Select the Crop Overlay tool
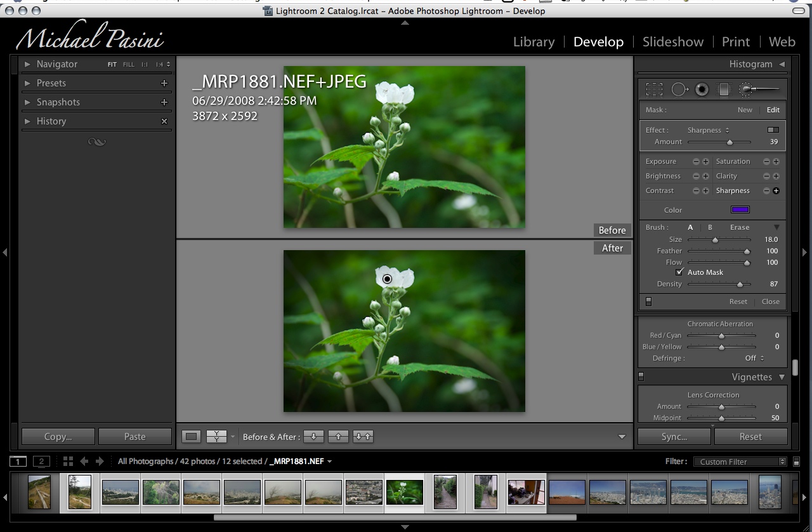Viewport: 812px width, 532px height. [654, 90]
